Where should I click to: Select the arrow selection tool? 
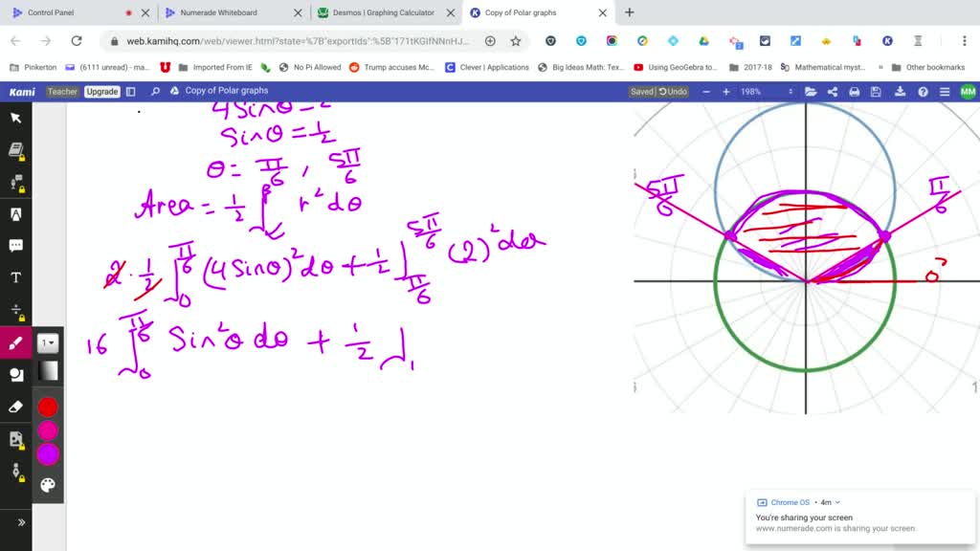14,117
